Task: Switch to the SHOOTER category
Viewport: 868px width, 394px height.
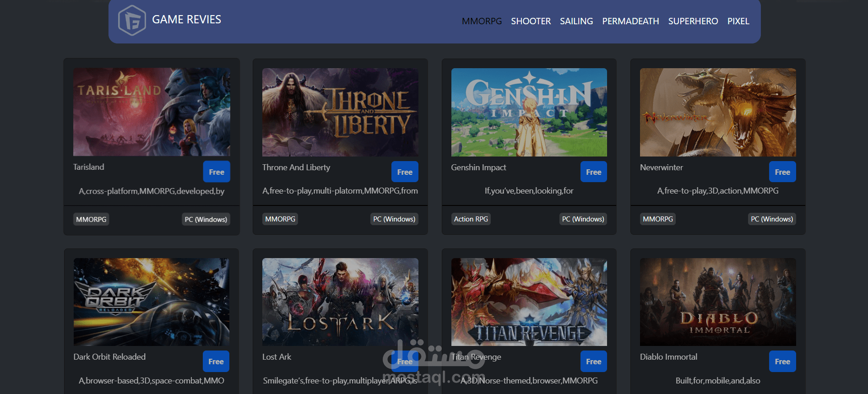Action: coord(531,21)
